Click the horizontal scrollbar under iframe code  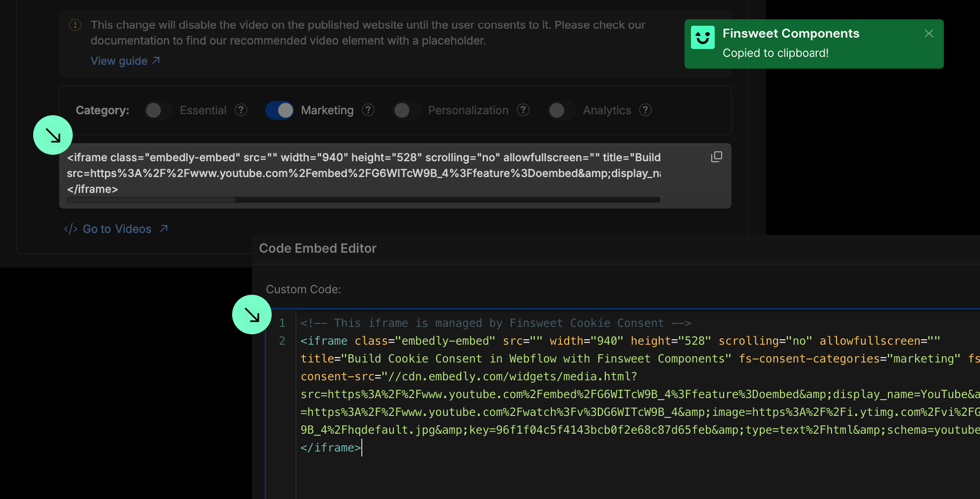[x=363, y=200]
